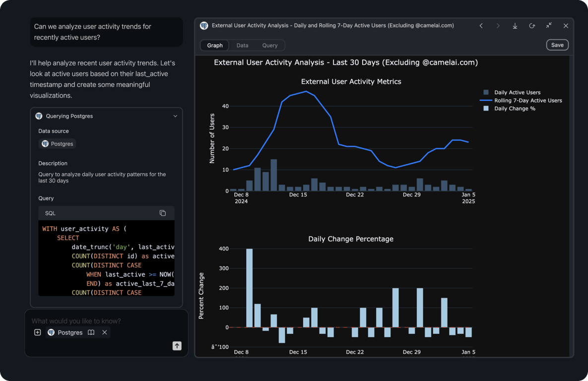Go to the next artifact with right arrow
This screenshot has height=381, width=588.
pyautogui.click(x=498, y=26)
